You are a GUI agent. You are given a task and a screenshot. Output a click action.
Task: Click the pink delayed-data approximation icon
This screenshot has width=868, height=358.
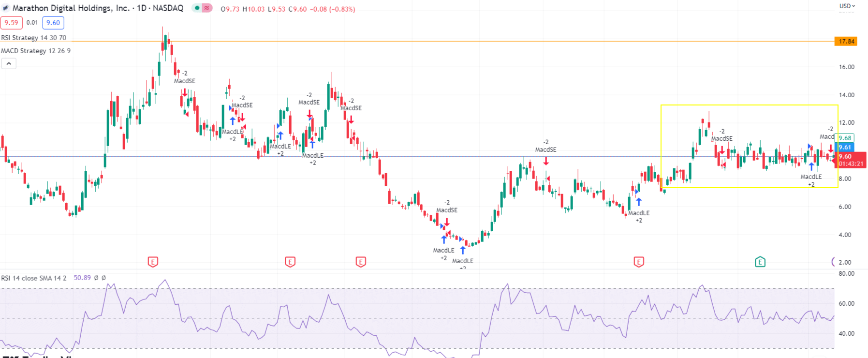207,8
